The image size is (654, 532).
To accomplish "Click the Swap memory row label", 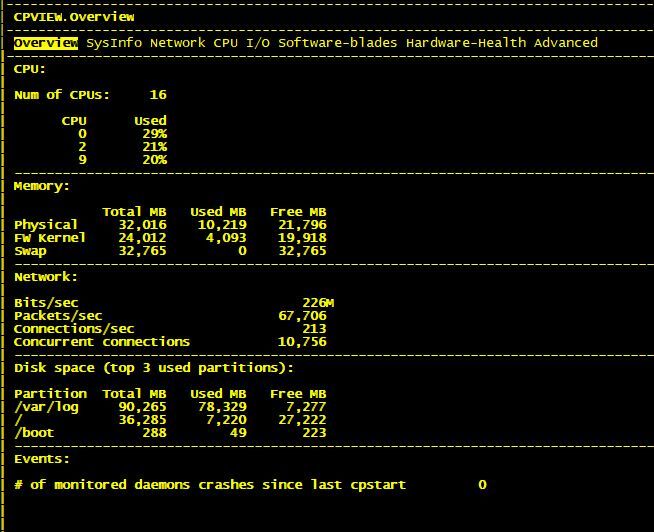I will tap(30, 251).
